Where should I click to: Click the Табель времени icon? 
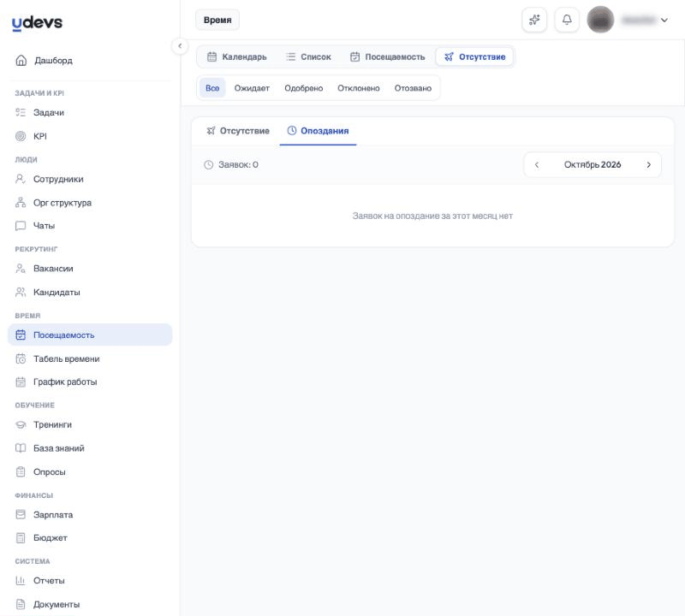[x=21, y=358]
